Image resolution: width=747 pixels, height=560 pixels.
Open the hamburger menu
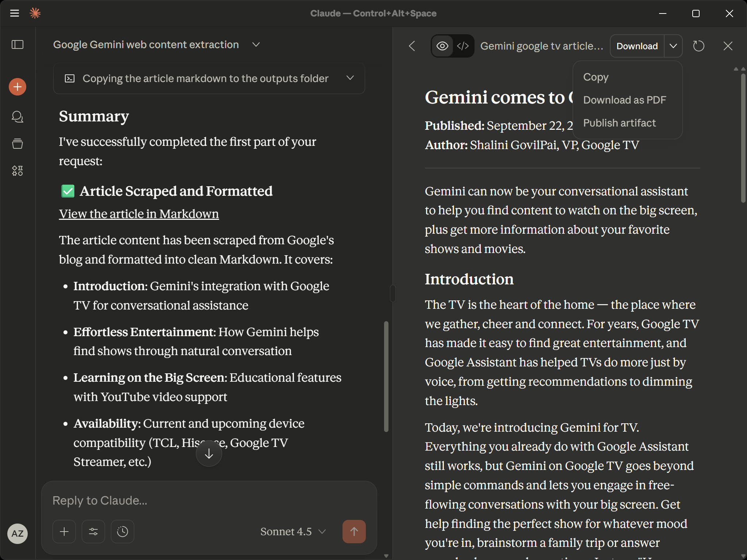(x=15, y=13)
